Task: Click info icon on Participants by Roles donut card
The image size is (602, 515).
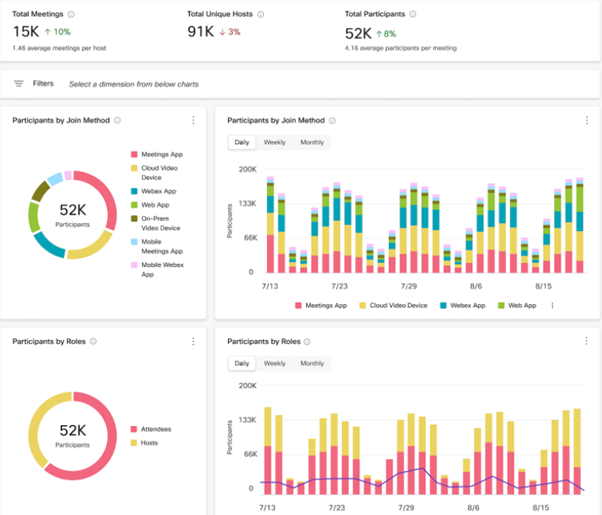Action: pos(93,341)
